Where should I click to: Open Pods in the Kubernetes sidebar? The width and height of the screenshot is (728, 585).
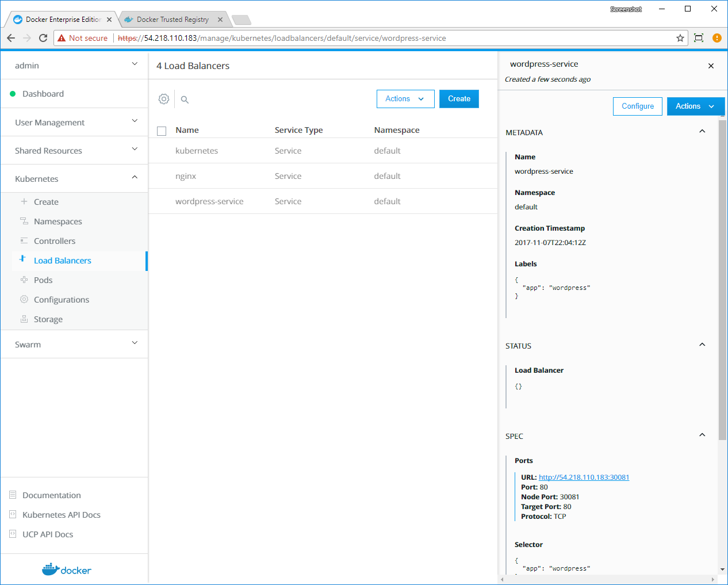point(43,280)
